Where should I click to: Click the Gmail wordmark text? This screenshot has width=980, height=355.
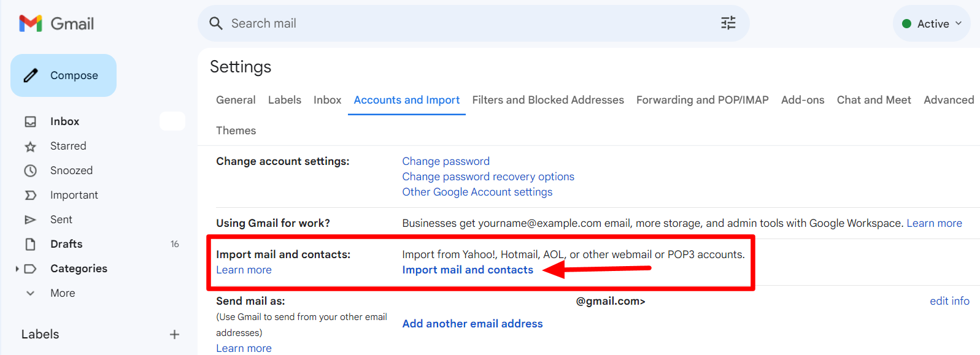pos(72,24)
